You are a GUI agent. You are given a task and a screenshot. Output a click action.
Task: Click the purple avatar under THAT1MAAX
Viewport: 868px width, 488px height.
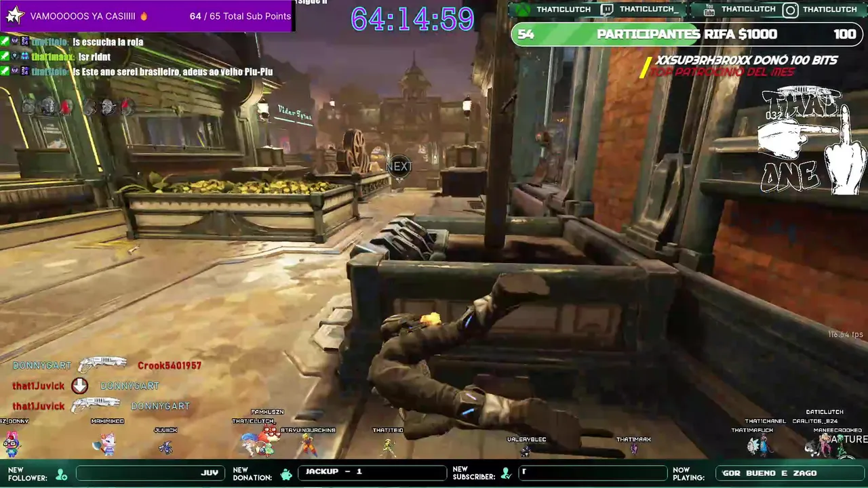tap(634, 448)
